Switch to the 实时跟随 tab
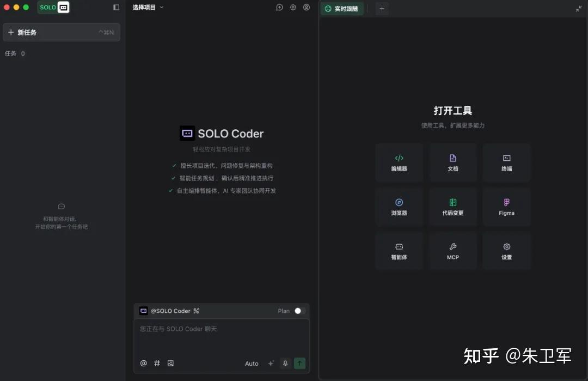 point(342,9)
